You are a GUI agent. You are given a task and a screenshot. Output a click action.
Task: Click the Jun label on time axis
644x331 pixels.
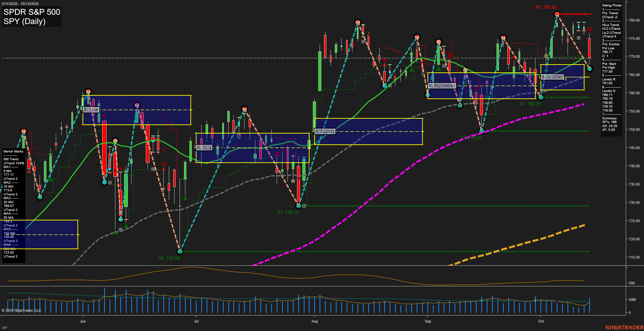83,321
